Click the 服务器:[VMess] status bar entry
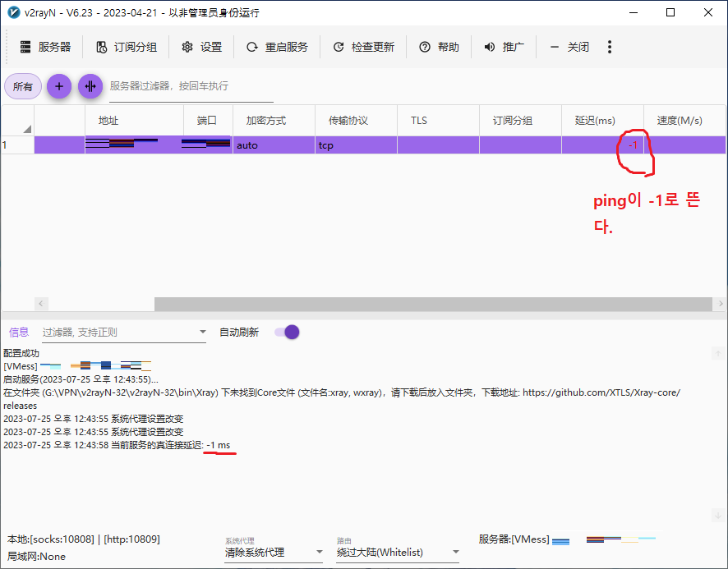Image resolution: width=728 pixels, height=569 pixels. (514, 539)
